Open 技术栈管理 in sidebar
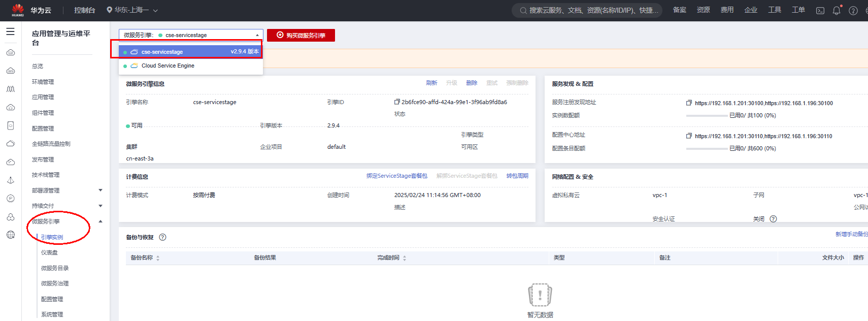The image size is (868, 321). pos(46,175)
